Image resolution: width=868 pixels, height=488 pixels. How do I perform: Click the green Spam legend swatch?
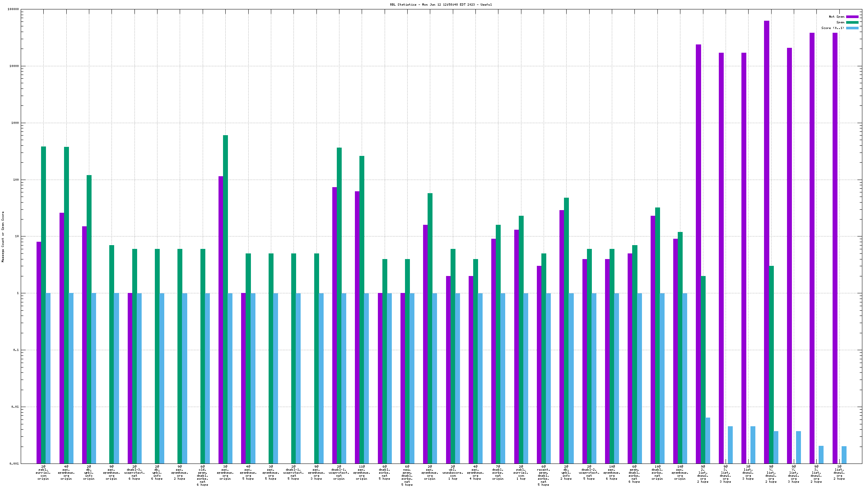(852, 22)
